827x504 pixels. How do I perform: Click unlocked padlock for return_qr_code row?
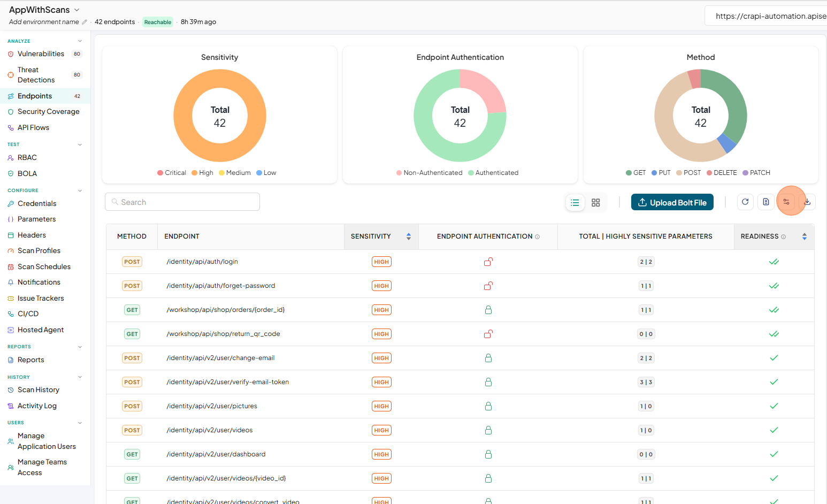488,334
